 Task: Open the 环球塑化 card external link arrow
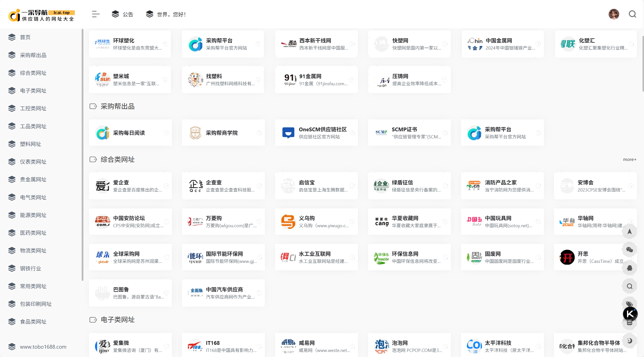pyautogui.click(x=166, y=44)
